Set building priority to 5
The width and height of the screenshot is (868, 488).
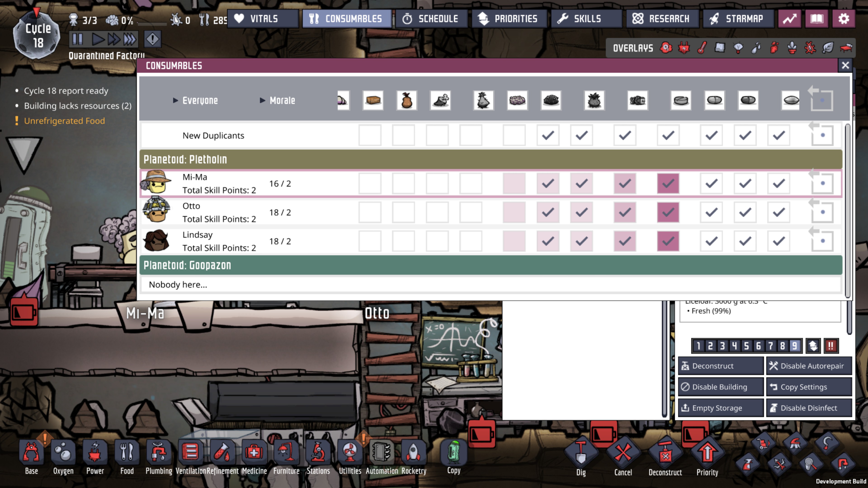[x=746, y=346]
